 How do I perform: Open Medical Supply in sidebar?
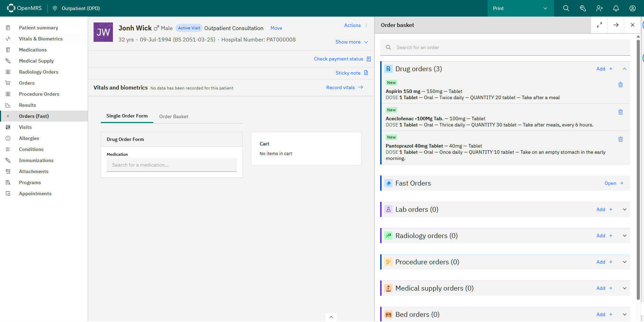pos(44,61)
